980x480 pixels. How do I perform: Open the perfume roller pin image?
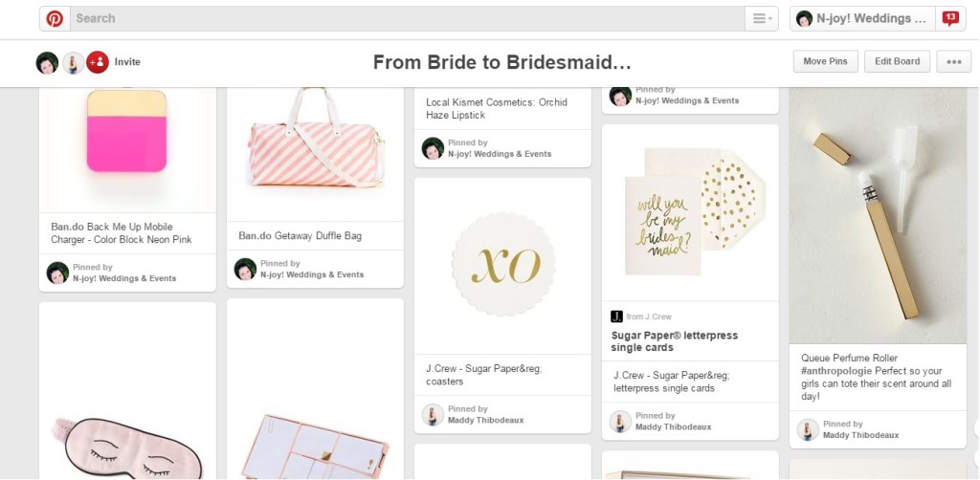pyautogui.click(x=878, y=215)
